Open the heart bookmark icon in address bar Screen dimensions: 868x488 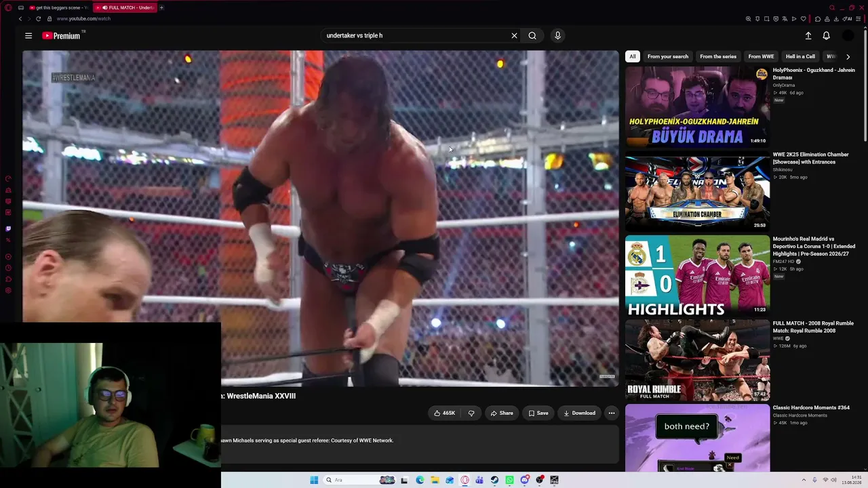coord(804,19)
